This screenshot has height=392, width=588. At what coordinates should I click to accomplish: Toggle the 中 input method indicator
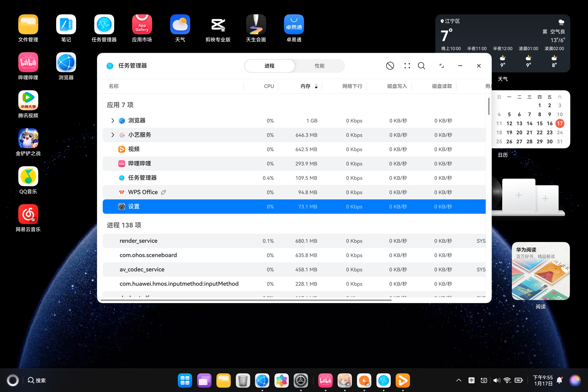(471, 381)
